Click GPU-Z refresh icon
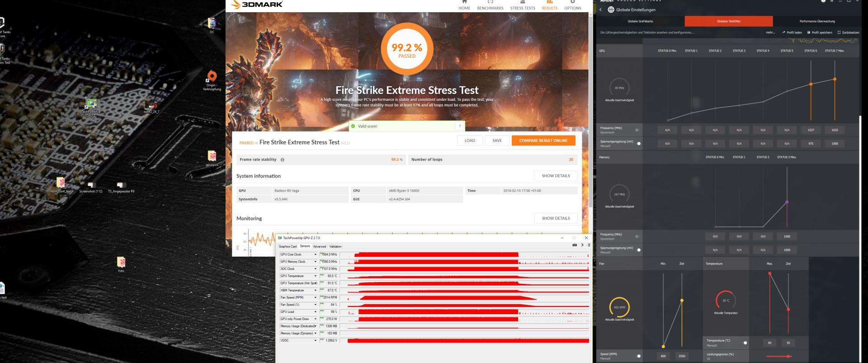868x363 pixels. (582, 245)
